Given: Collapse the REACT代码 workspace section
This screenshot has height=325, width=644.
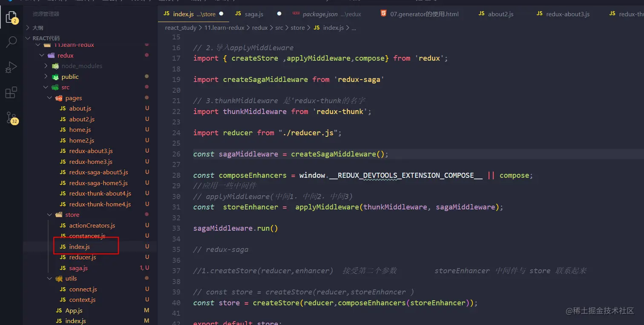Looking at the screenshot, I should (89, 38).
